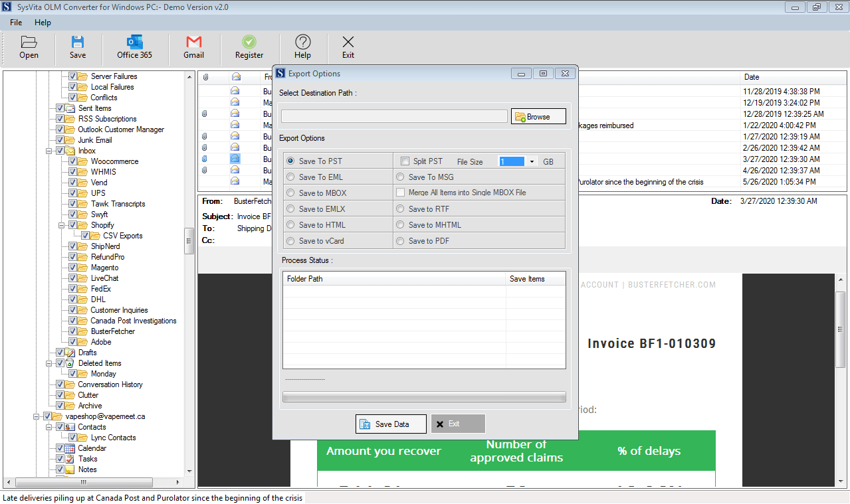Viewport: 850px width, 504px height.
Task: Click the envelope icon of the highlighted message
Action: coord(235,158)
